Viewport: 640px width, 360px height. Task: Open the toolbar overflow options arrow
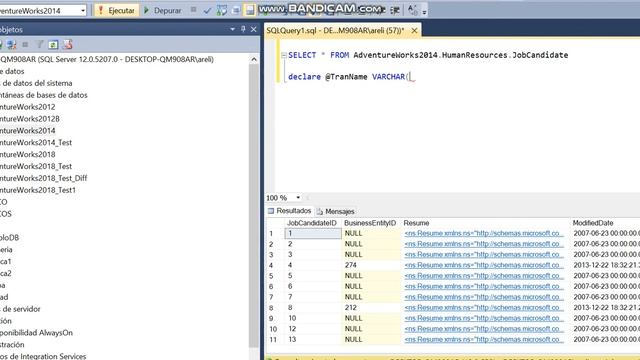pos(424,11)
